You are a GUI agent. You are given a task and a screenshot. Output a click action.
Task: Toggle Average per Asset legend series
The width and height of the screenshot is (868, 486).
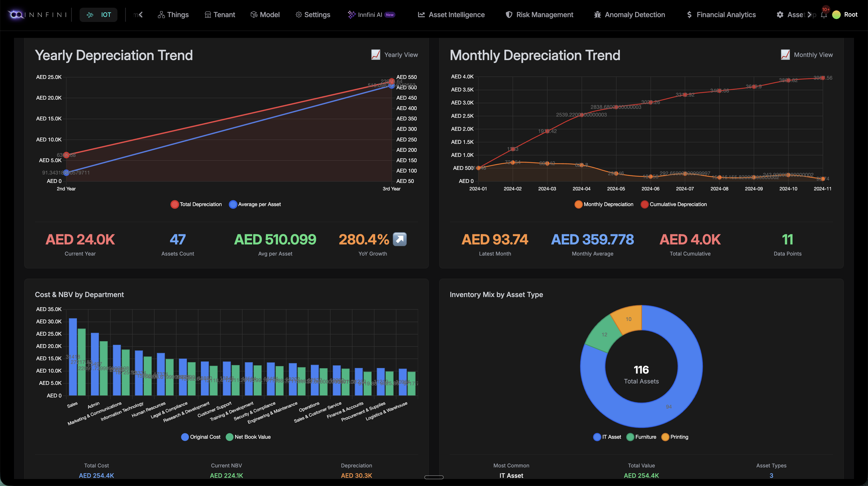click(255, 204)
